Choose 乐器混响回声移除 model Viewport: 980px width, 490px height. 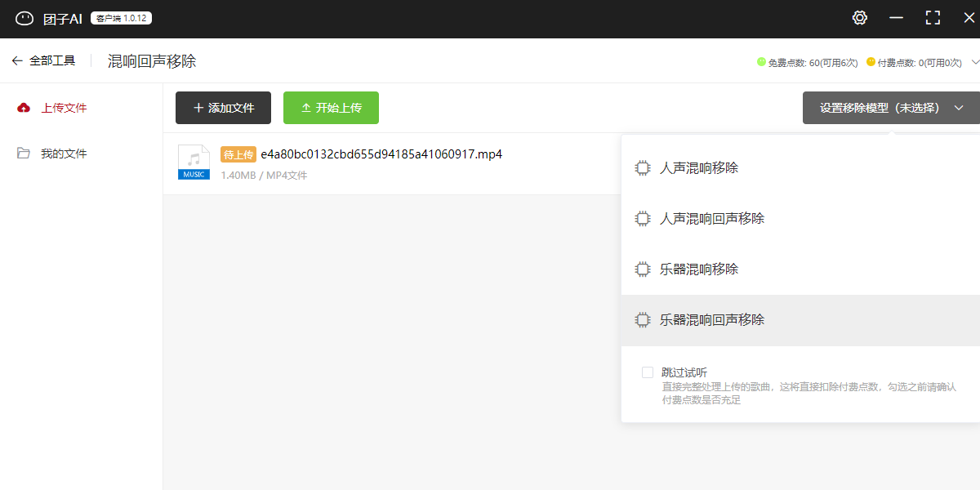pos(800,320)
